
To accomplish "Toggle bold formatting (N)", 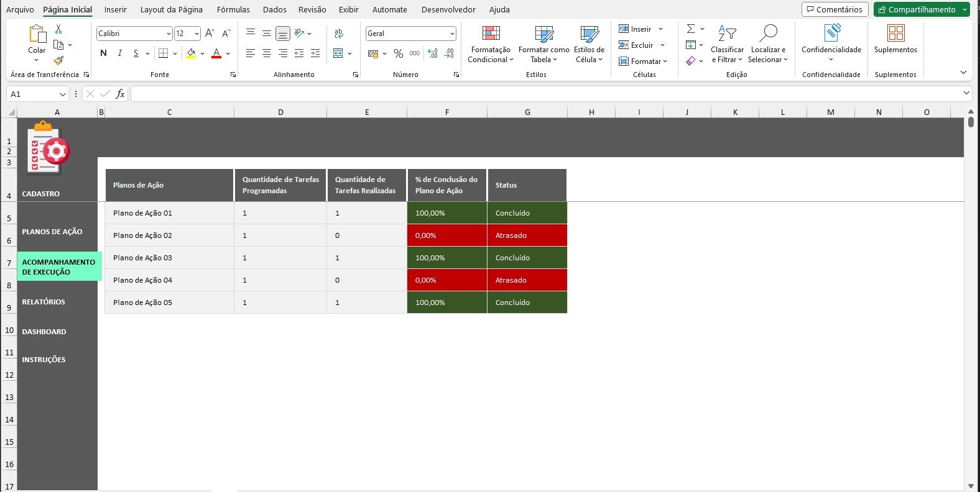I will [x=103, y=53].
